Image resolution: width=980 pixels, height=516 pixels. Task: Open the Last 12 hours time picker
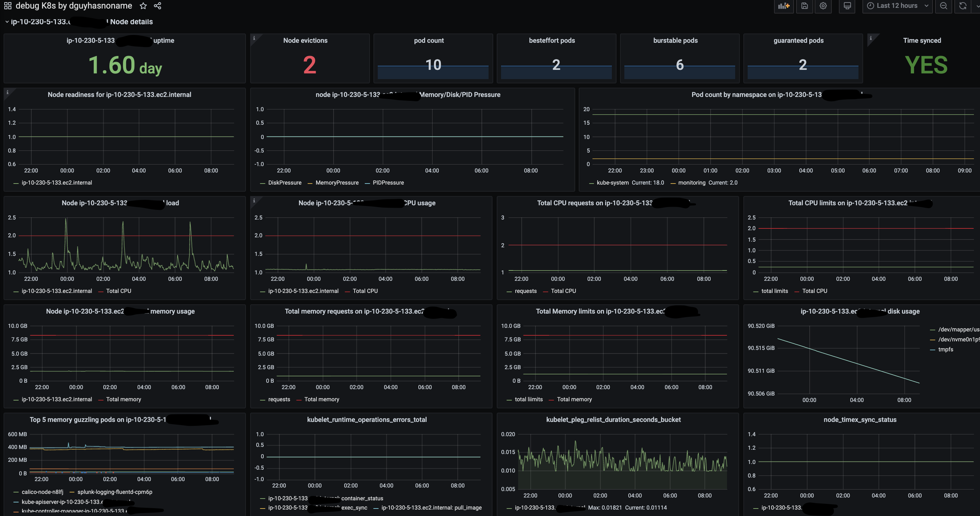897,6
